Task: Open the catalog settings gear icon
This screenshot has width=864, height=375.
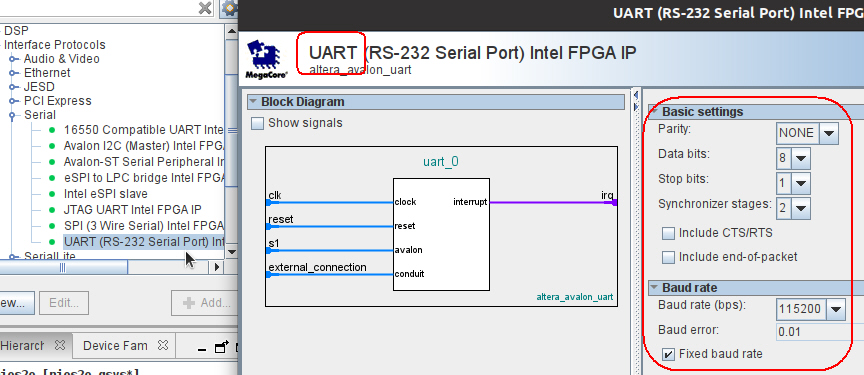Action: (230, 8)
